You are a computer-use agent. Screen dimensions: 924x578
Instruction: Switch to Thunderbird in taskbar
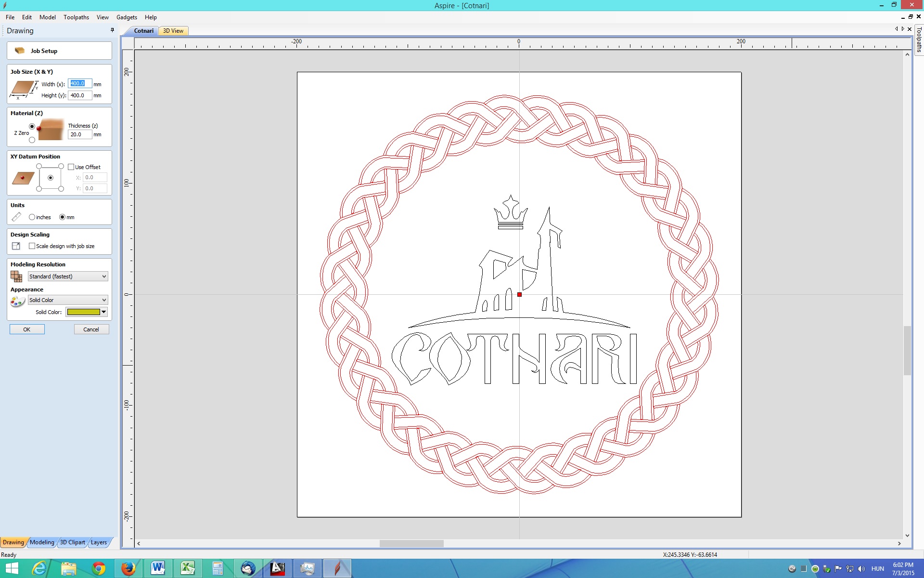coord(248,568)
